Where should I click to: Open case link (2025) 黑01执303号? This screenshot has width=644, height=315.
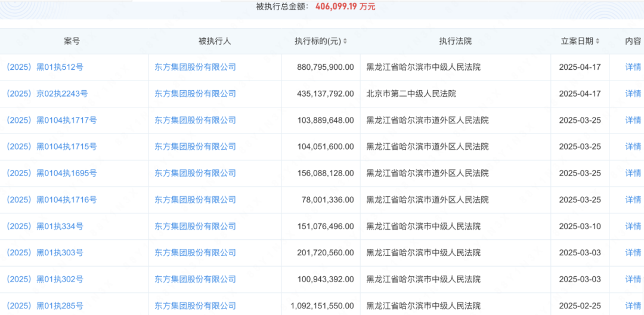pos(45,253)
